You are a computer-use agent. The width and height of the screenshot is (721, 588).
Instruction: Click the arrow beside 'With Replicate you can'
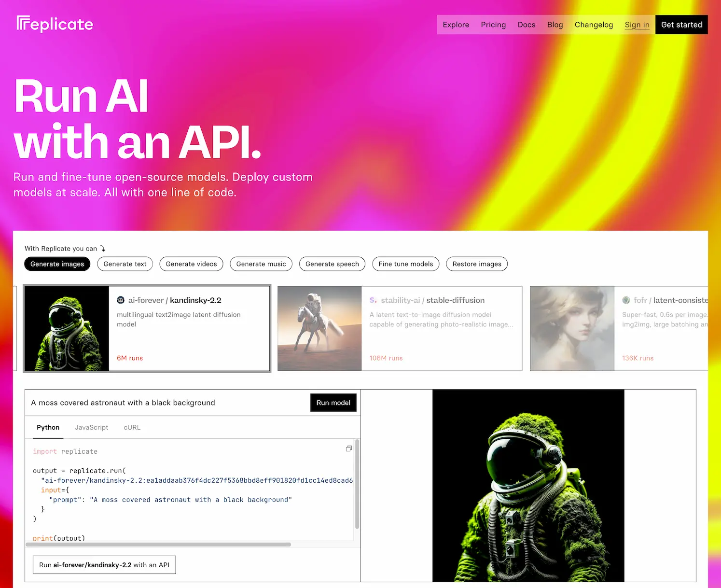click(102, 248)
